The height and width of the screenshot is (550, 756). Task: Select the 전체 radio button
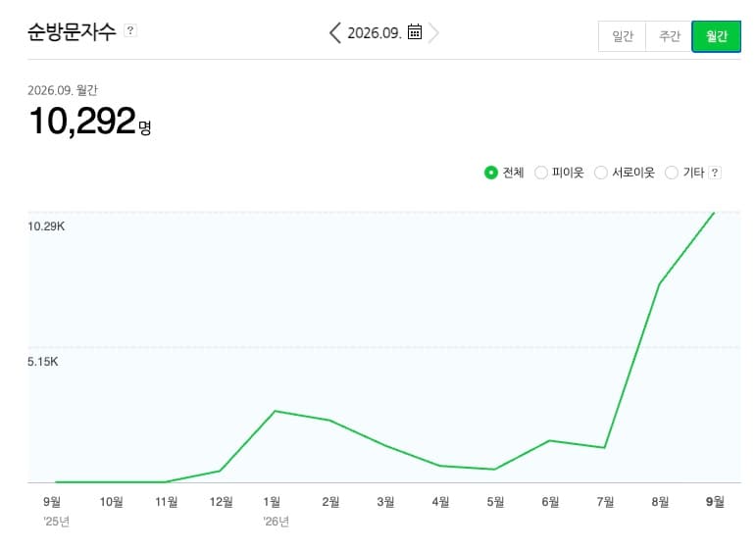[x=491, y=173]
